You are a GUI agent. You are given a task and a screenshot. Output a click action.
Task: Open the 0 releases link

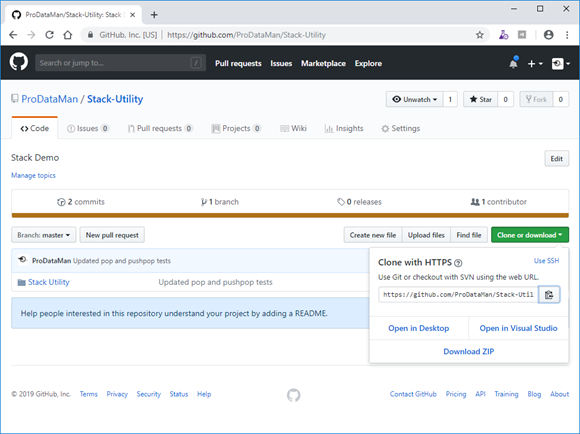point(359,202)
